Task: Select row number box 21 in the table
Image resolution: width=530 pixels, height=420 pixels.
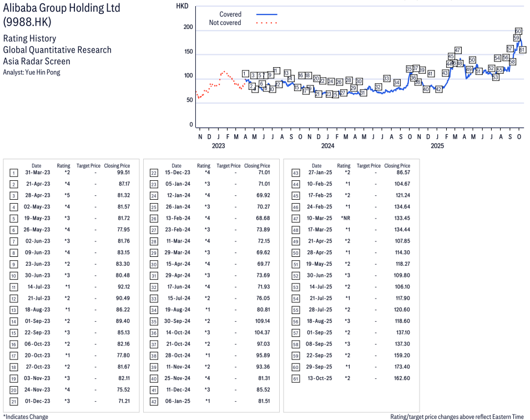Action: pyautogui.click(x=14, y=401)
